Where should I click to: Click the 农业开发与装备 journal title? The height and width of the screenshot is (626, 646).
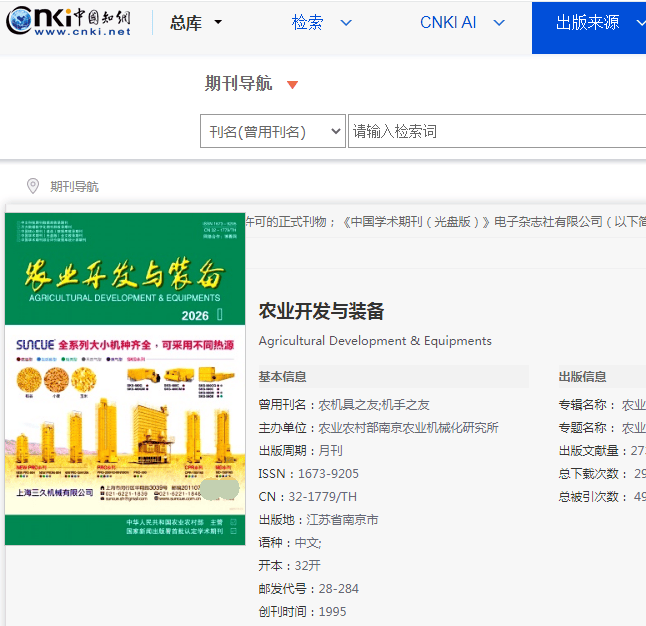[x=321, y=311]
